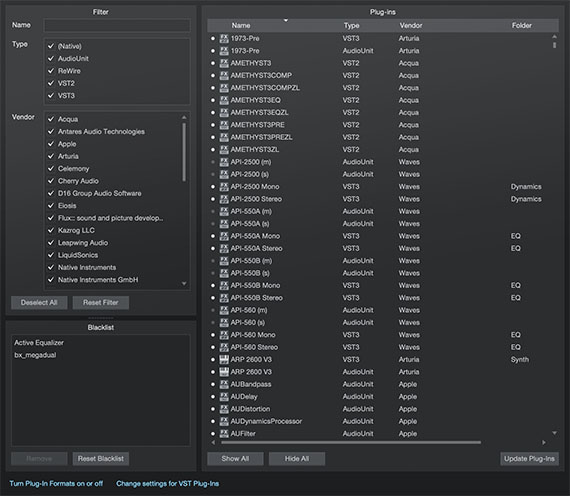Click the FX icon for AUDistortion
Screen dimensions: 570x496
tap(224, 409)
